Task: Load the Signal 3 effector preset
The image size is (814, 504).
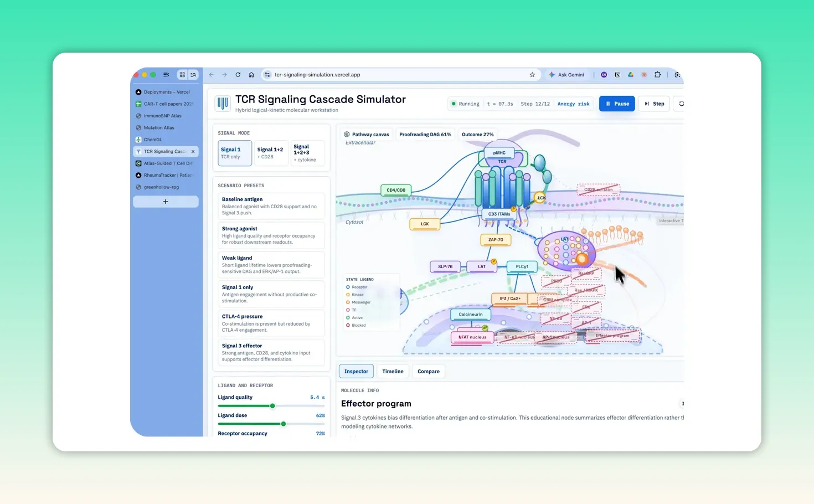Action: pos(271,352)
